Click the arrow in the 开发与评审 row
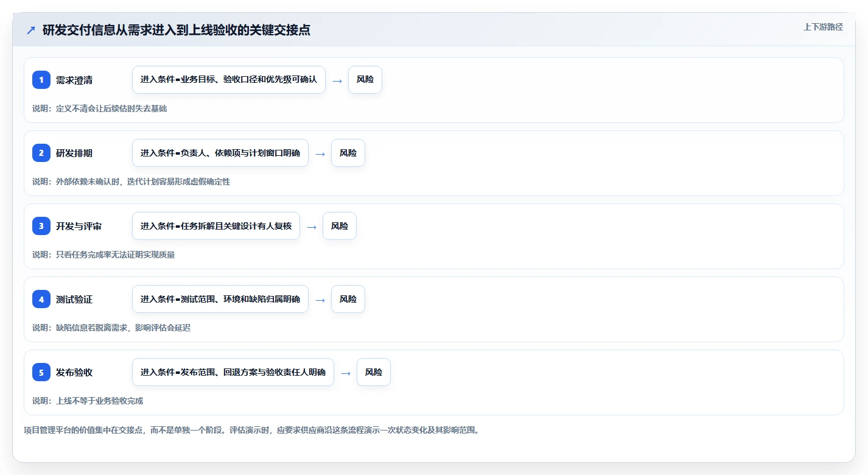868x475 pixels. (312, 227)
